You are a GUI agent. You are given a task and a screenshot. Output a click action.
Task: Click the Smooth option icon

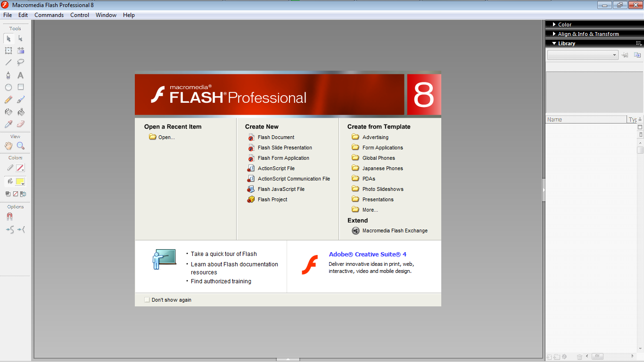pos(9,230)
